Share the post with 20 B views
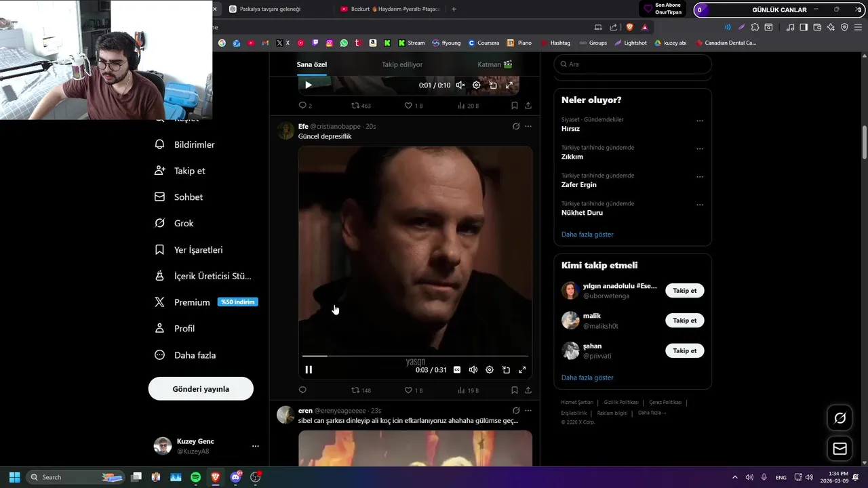 (x=528, y=105)
